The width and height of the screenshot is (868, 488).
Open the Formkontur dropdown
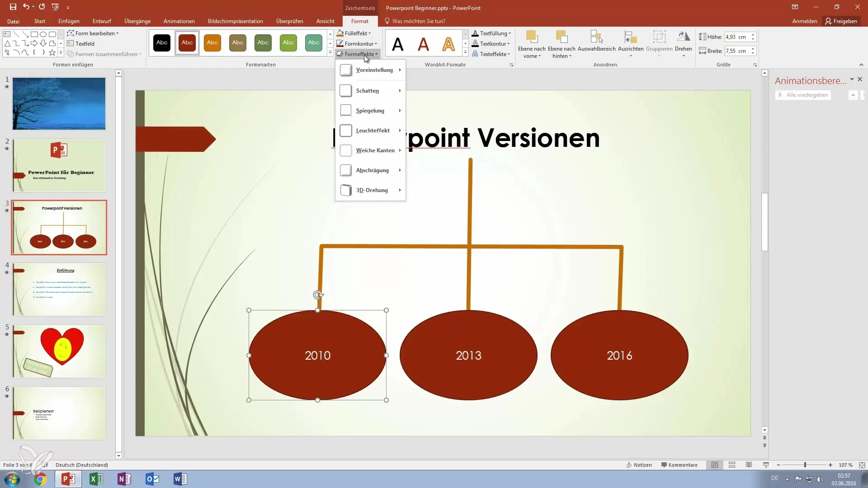357,44
